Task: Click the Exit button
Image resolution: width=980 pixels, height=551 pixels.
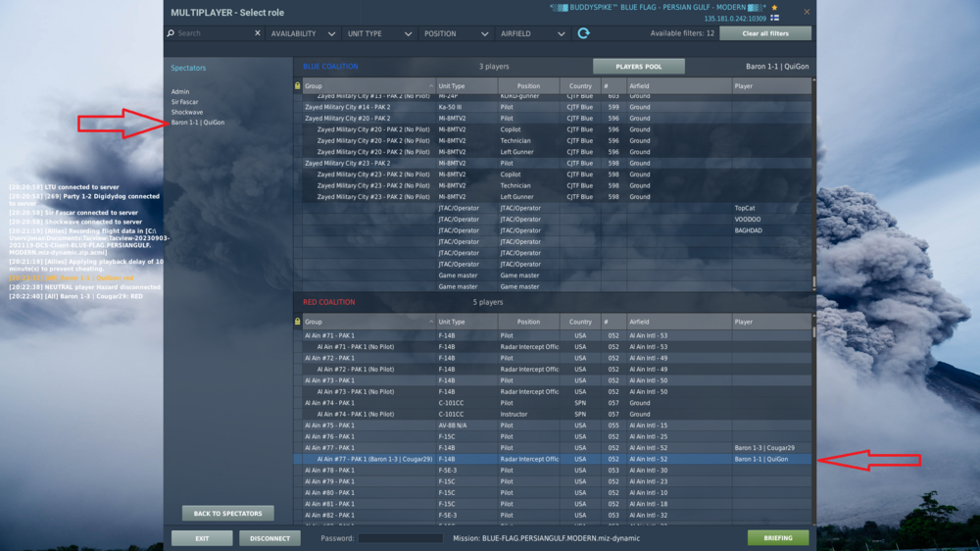Action: 202,538
